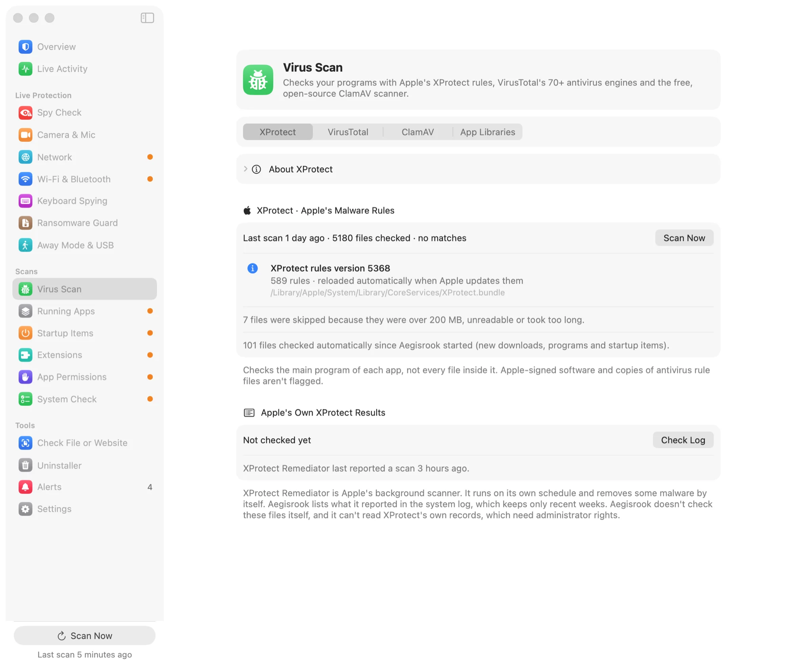
Task: Select the Spy Check eye icon
Action: coord(25,113)
